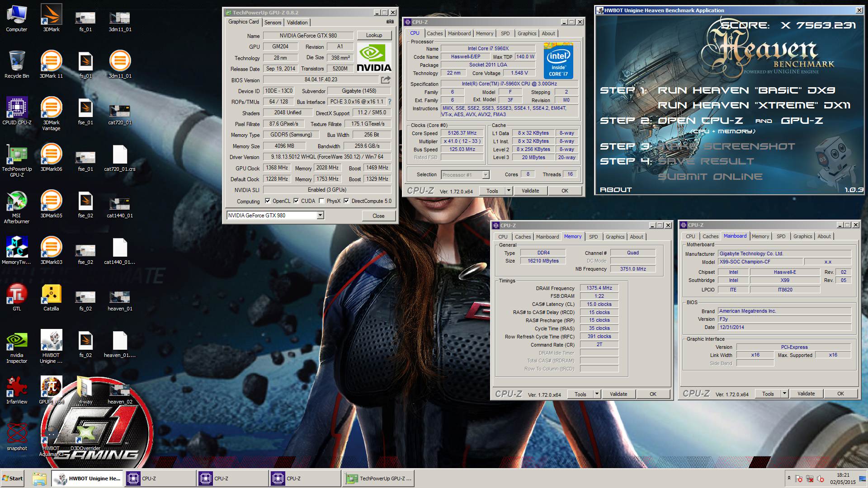Viewport: 868px width, 488px height.
Task: Switch to TechPowerUp GPU-Z taskbar item
Action: coord(378,479)
